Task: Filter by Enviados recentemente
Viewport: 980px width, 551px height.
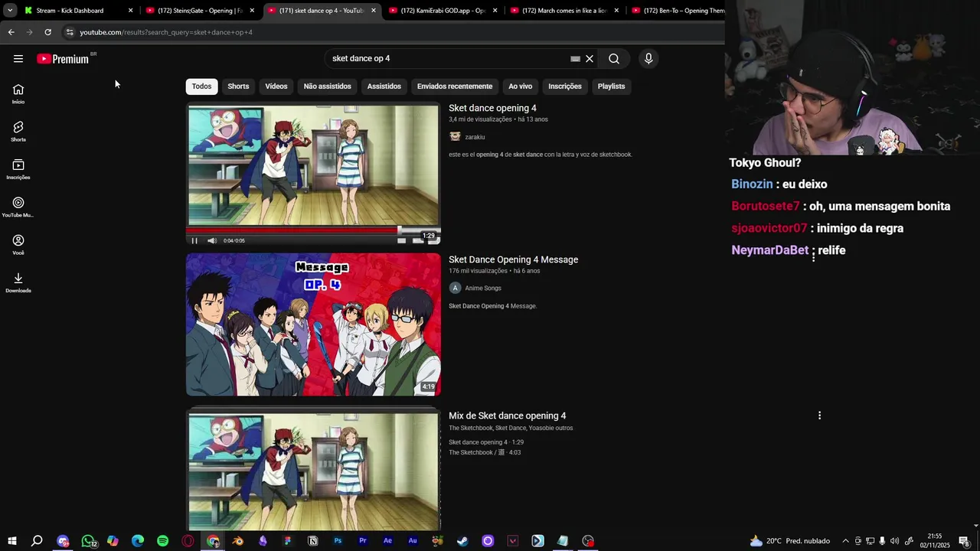Action: (455, 86)
